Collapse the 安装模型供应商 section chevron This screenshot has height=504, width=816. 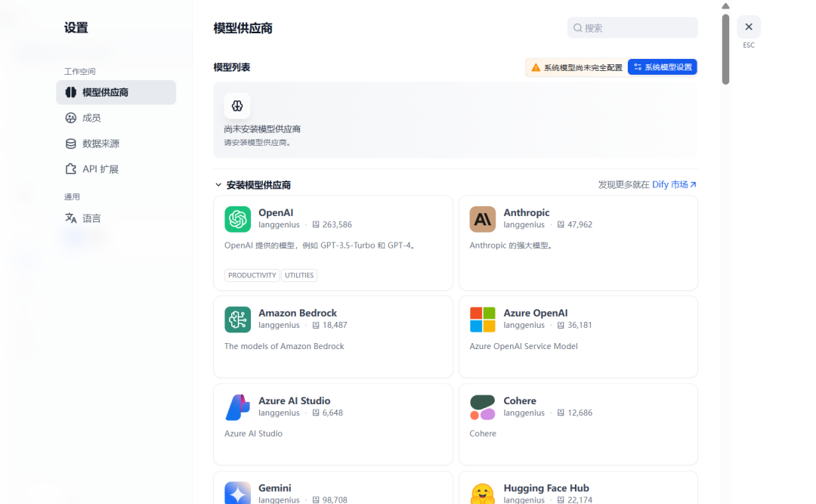(x=218, y=185)
